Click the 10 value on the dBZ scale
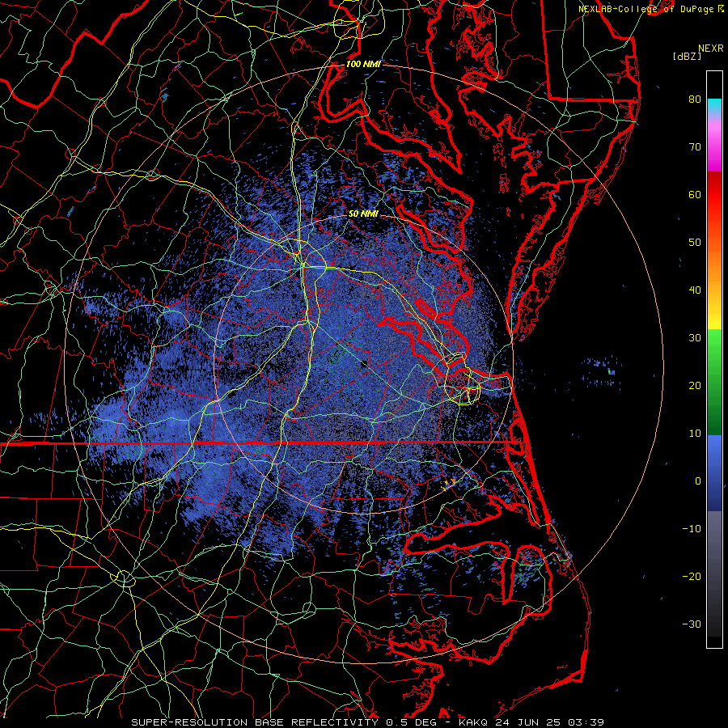This screenshot has width=728, height=728. (x=695, y=434)
